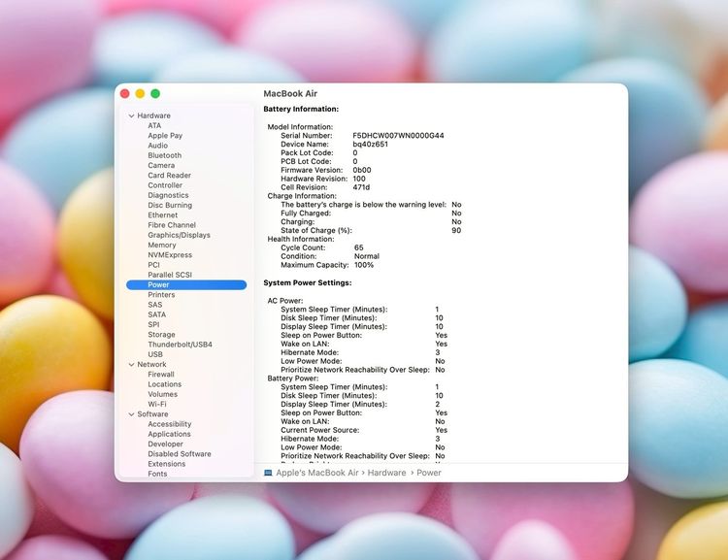The image size is (728, 560).
Task: Open the Applications entry
Action: tap(169, 434)
